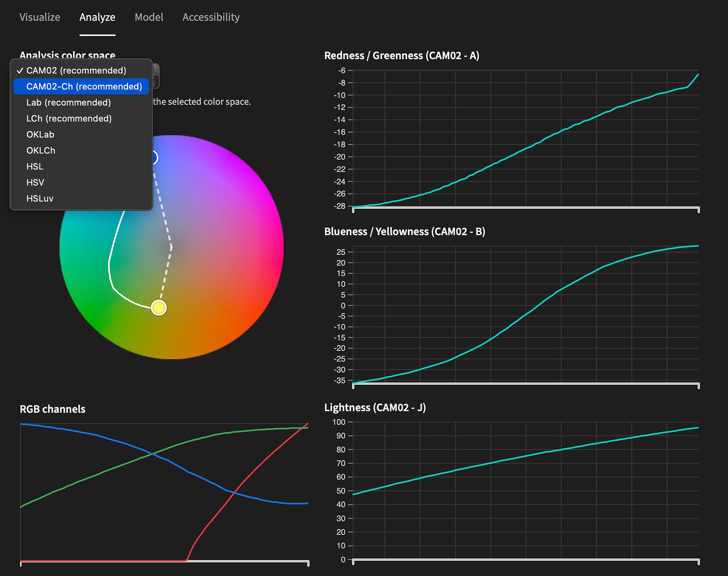Pick HSL from the dropdown list
The width and height of the screenshot is (728, 576).
[34, 166]
